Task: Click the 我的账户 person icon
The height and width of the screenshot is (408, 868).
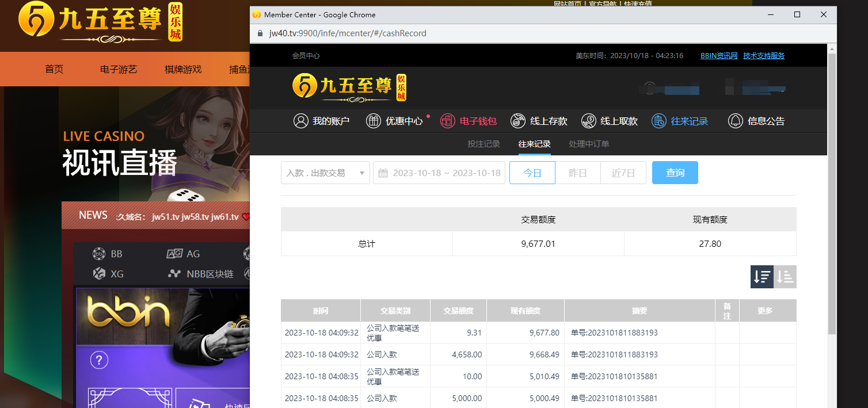Action: pos(300,121)
